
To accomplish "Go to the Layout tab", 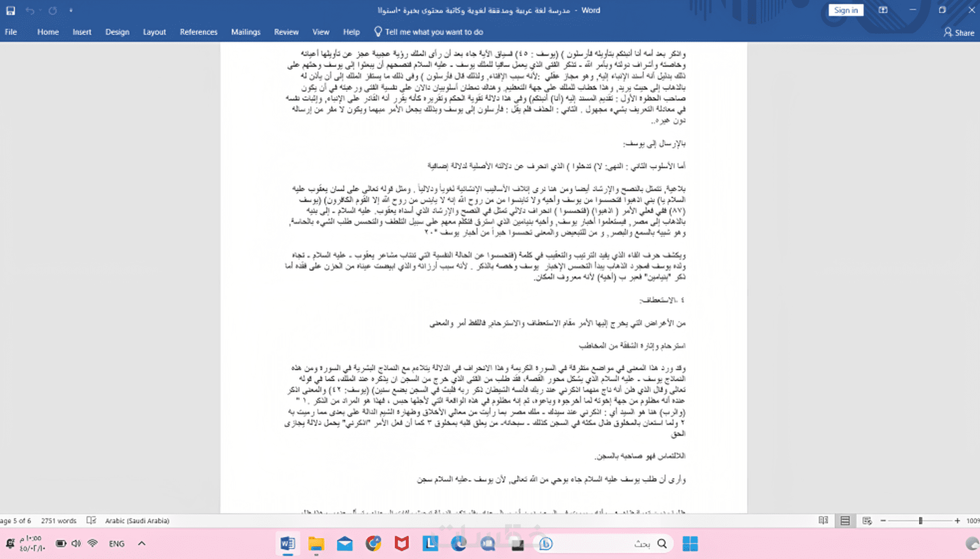I will point(154,32).
